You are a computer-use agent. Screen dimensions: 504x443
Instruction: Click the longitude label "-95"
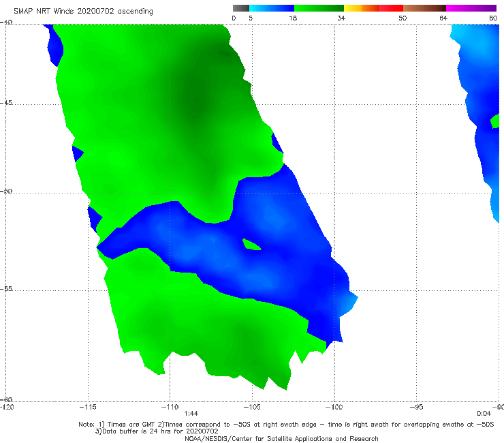[x=417, y=407]
